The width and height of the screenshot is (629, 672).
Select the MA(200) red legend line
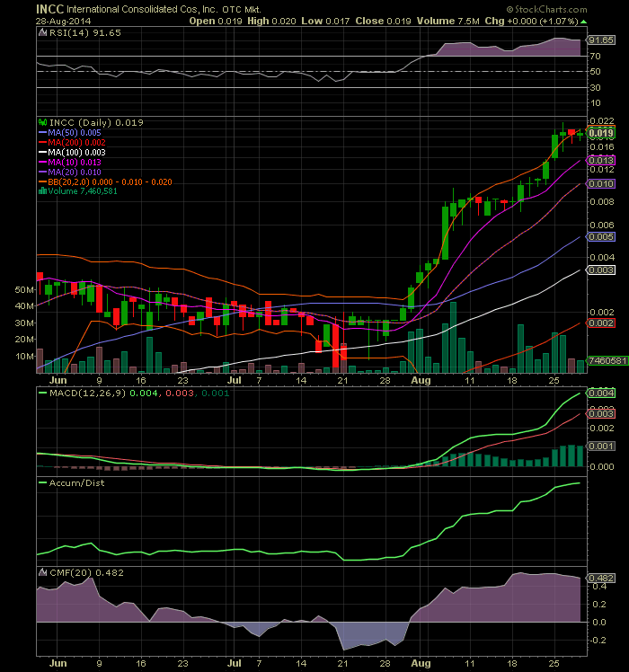[x=42, y=142]
